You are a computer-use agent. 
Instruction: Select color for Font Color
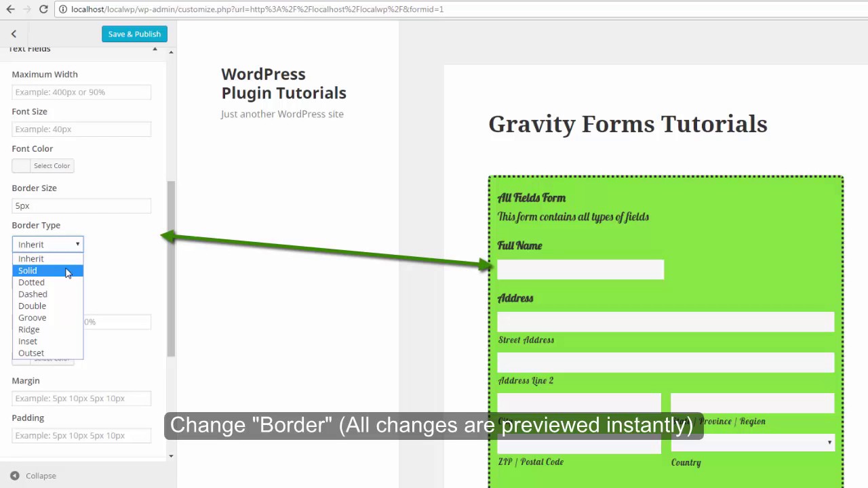[43, 165]
